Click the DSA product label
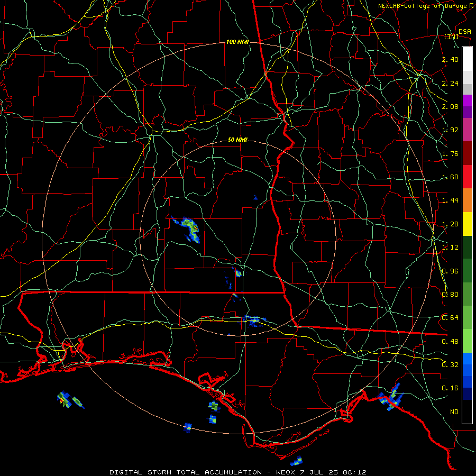Viewport: 476px width, 476px height. 464,31
